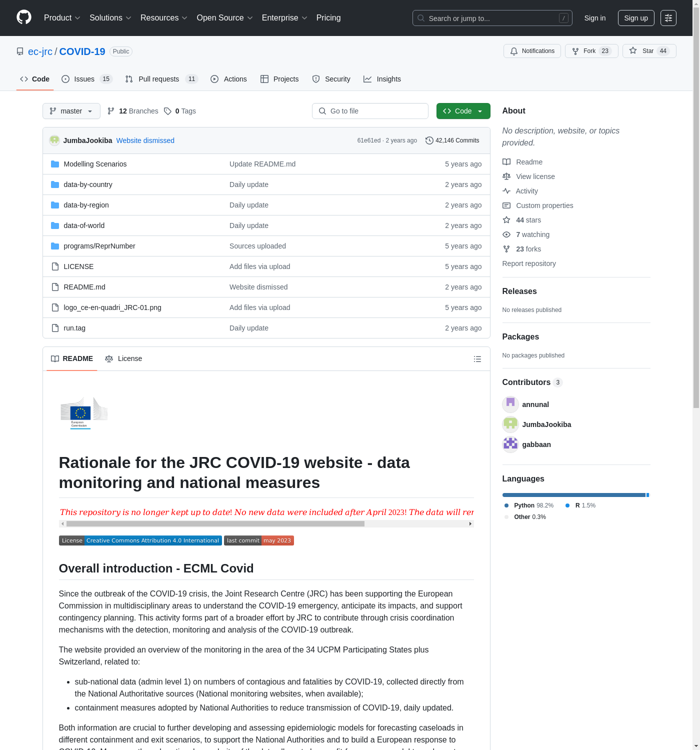Click the header settings sliders icon

(668, 18)
